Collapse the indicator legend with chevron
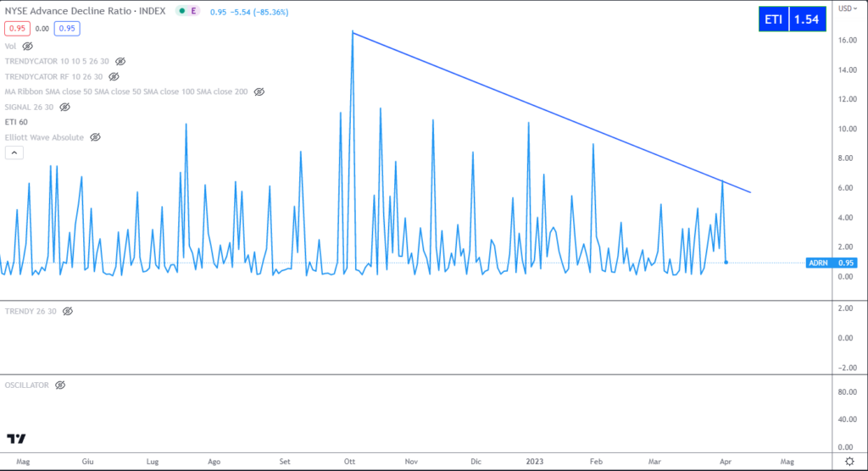The width and height of the screenshot is (868, 471). tap(14, 152)
